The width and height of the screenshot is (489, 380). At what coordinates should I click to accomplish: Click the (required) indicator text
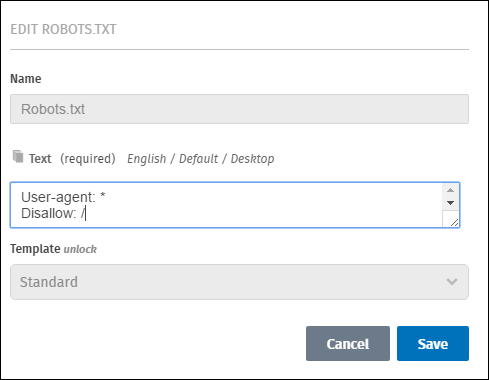(x=88, y=159)
